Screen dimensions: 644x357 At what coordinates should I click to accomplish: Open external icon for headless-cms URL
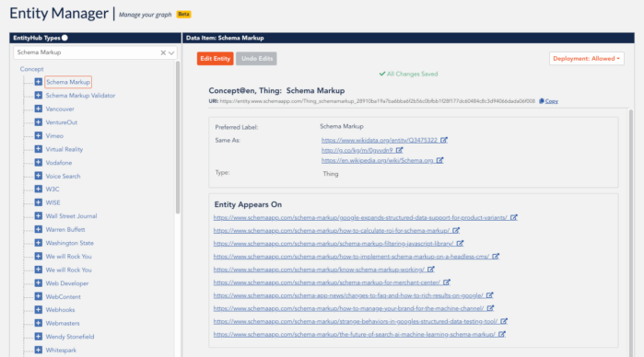click(496, 257)
